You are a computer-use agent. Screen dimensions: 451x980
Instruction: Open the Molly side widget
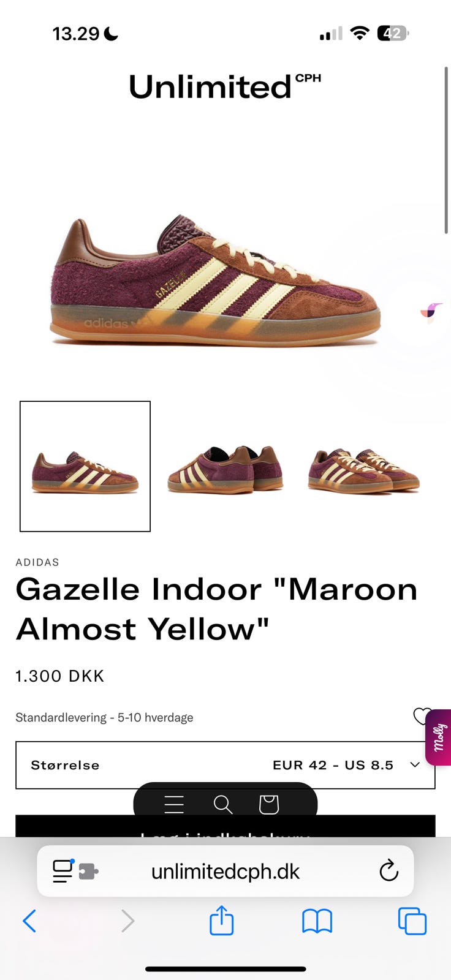pos(439,737)
